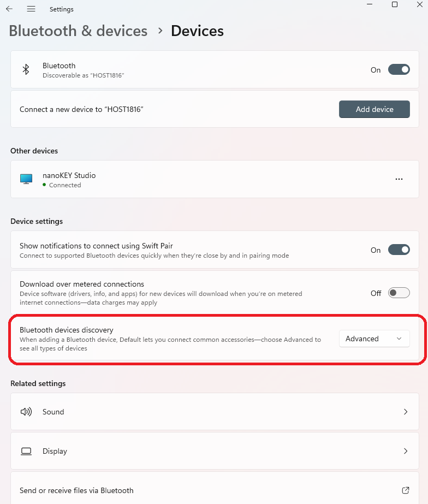Image resolution: width=428 pixels, height=504 pixels.
Task: Click the nanoKEY Studio monitor icon
Action: coord(26,179)
